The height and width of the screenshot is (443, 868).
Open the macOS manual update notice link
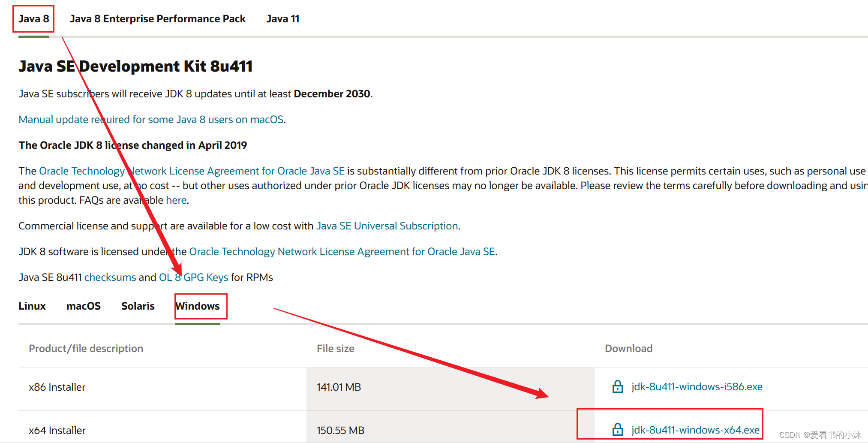(x=151, y=119)
